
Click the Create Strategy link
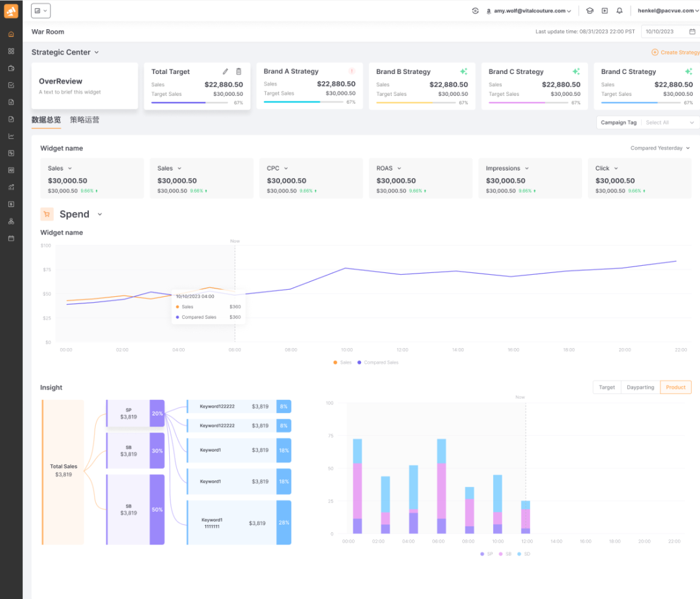pos(681,53)
